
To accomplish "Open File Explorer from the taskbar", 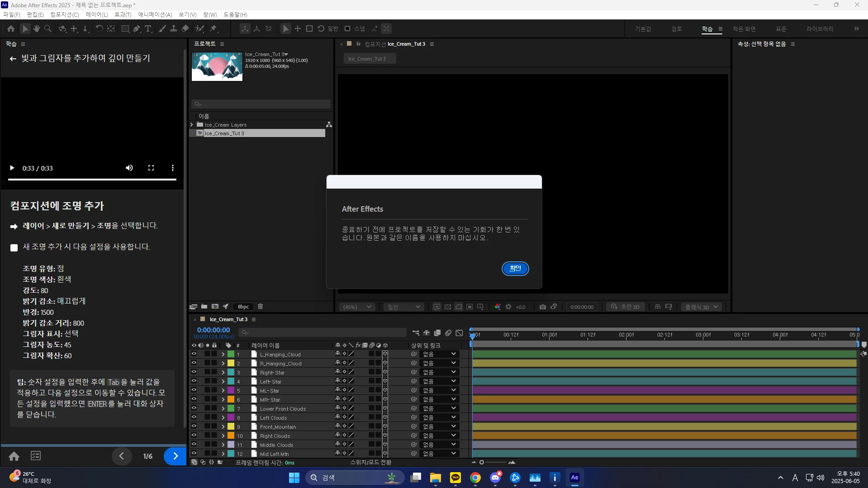I will (x=436, y=478).
